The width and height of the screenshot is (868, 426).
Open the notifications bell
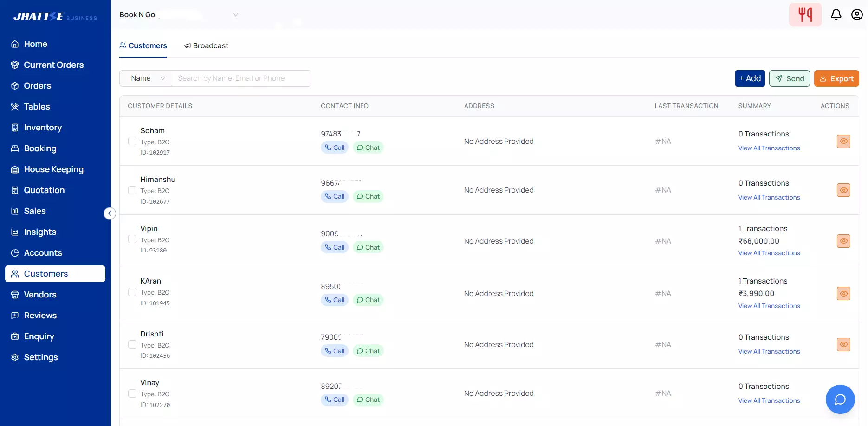tap(836, 14)
